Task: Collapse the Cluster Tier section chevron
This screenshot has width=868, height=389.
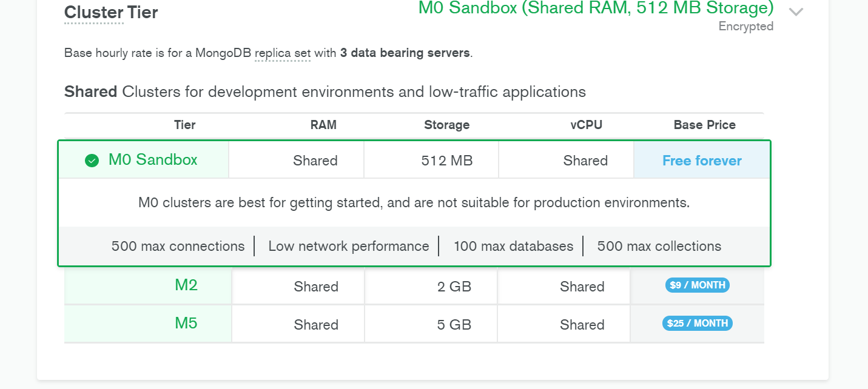Action: [x=796, y=12]
